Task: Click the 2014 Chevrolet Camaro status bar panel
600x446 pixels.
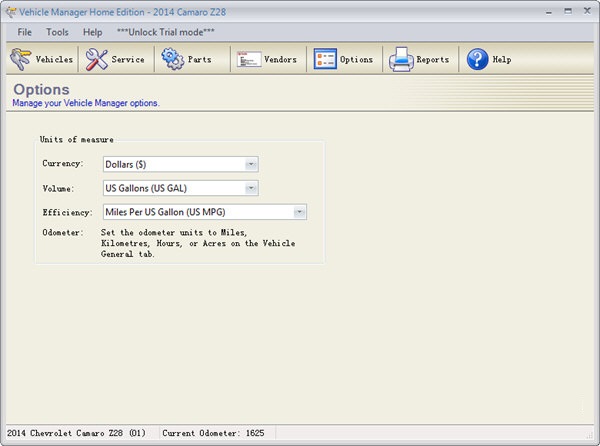Action: [76, 433]
